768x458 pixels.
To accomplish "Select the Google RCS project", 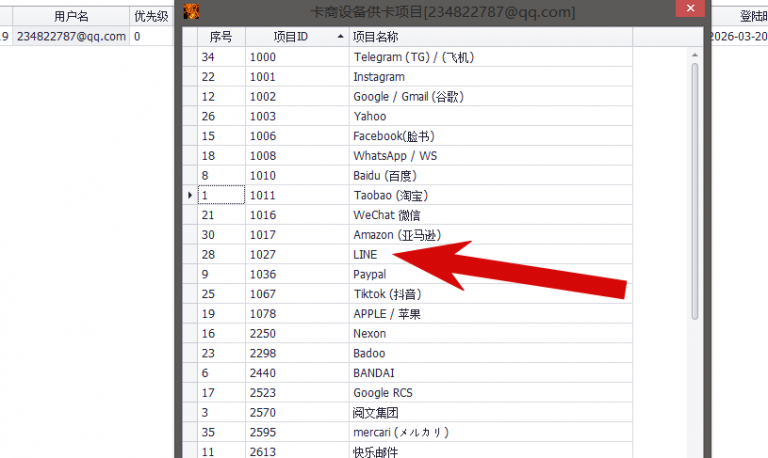I will 383,393.
